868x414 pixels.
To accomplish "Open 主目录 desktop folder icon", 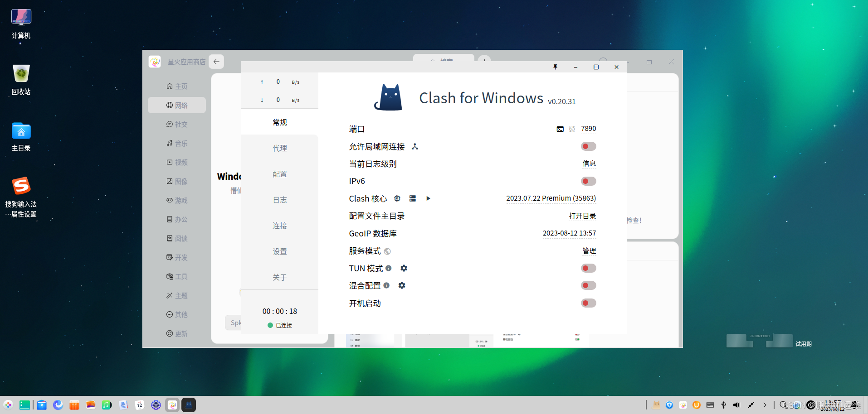I will [21, 137].
